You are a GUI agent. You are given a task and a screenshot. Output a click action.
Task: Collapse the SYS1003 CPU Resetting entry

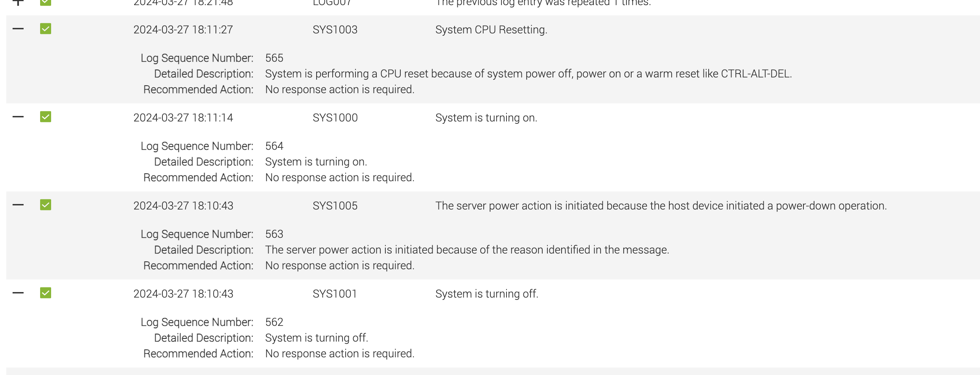[x=18, y=29]
